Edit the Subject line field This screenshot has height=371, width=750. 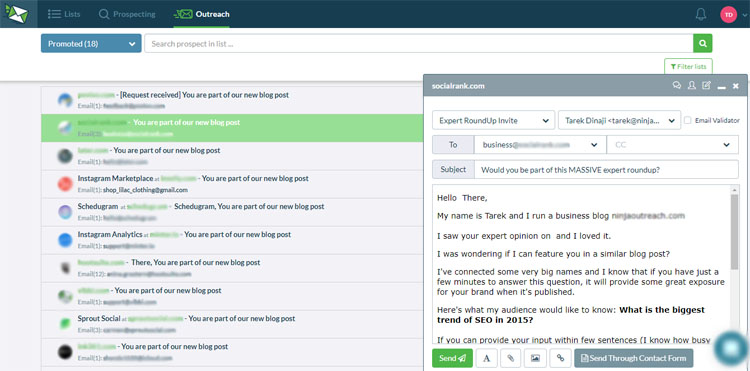(x=606, y=170)
